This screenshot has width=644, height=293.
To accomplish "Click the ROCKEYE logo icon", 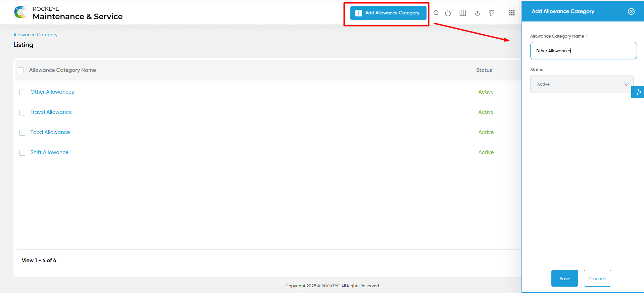I will pyautogui.click(x=20, y=12).
